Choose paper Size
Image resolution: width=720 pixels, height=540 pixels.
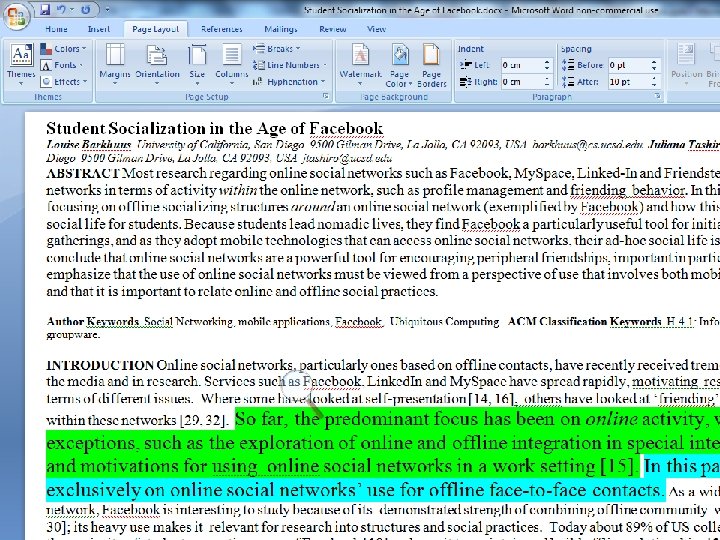pos(197,65)
